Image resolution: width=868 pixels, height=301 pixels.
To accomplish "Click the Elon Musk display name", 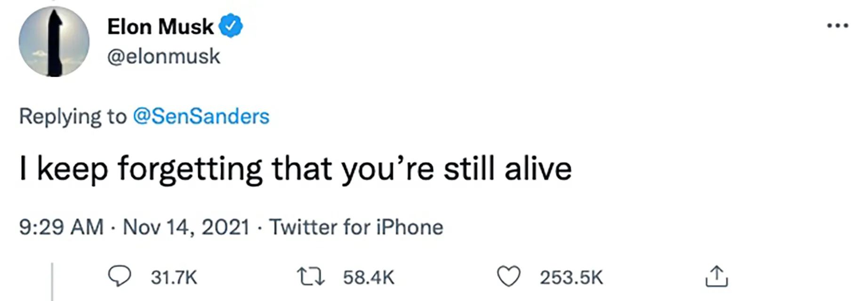I will click(x=159, y=26).
